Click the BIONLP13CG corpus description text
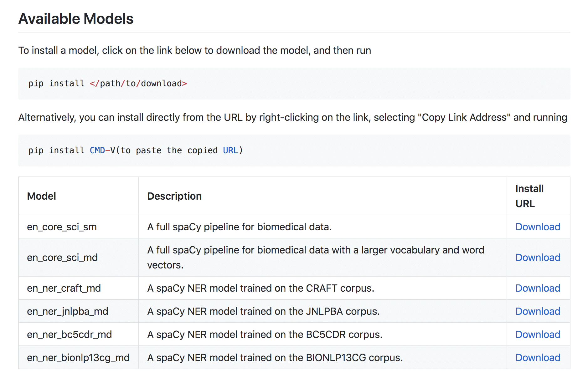Image resolution: width=588 pixels, height=378 pixels. tap(275, 358)
